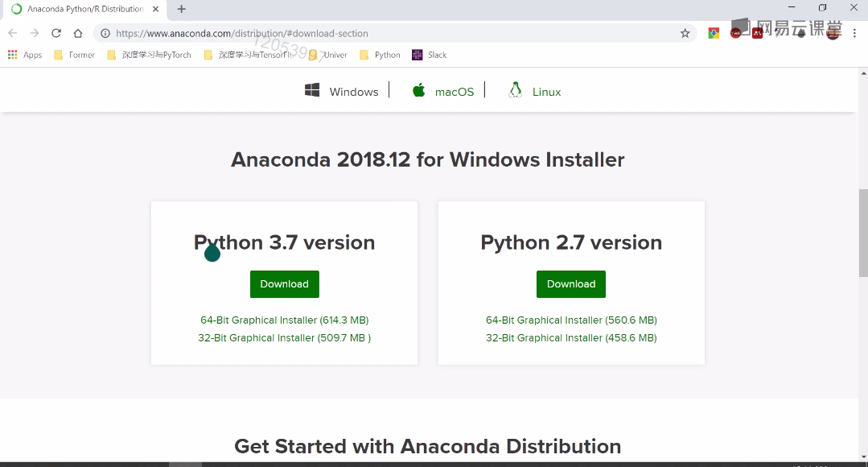Open the Apps shortcut on the bookmarks bar
The height and width of the screenshot is (467, 868).
click(x=24, y=55)
